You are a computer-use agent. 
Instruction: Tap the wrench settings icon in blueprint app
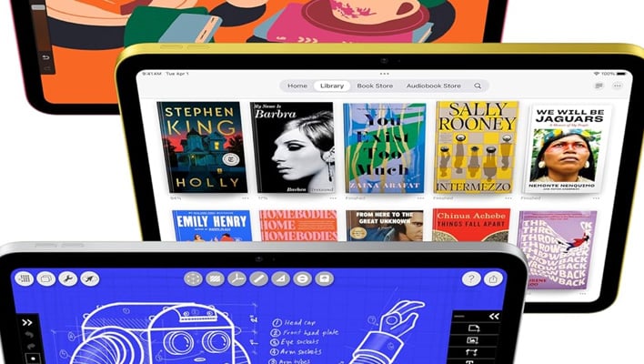point(67,278)
